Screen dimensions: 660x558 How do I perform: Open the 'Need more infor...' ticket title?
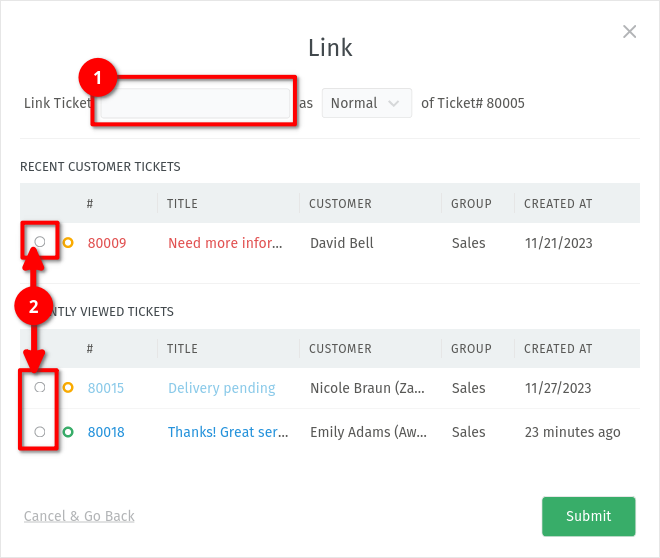[x=225, y=243]
